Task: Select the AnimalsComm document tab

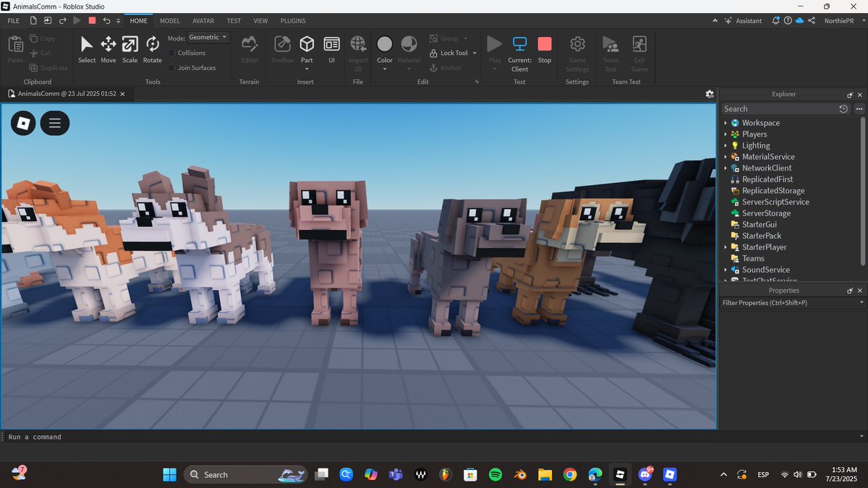Action: pyautogui.click(x=67, y=94)
